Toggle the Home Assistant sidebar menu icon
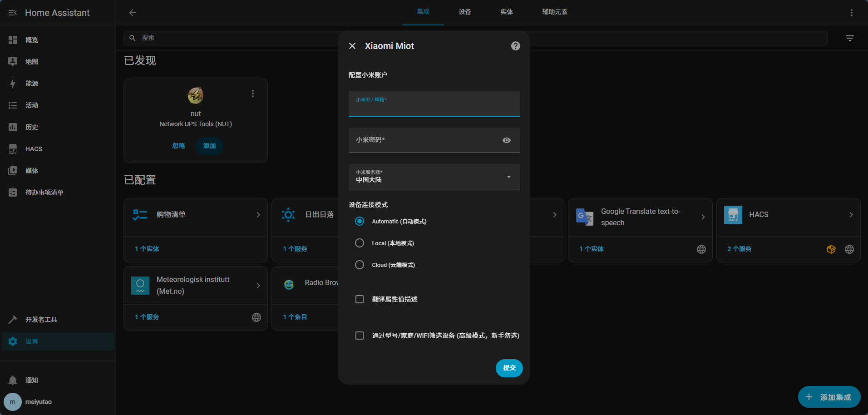Screen dimensions: 868x415 13,13
